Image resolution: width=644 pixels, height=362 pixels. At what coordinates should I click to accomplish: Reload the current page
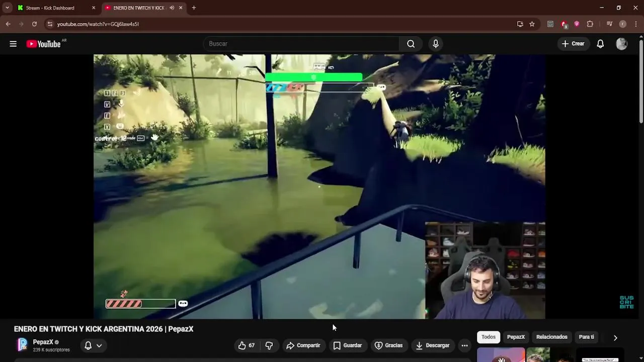[34, 24]
